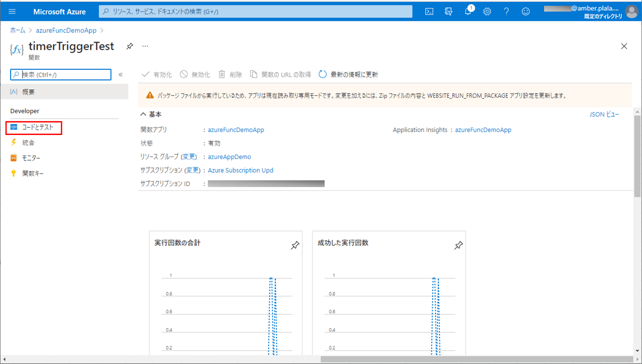This screenshot has width=642, height=364.
Task: Click the warning triangle icon in banner
Action: 150,95
